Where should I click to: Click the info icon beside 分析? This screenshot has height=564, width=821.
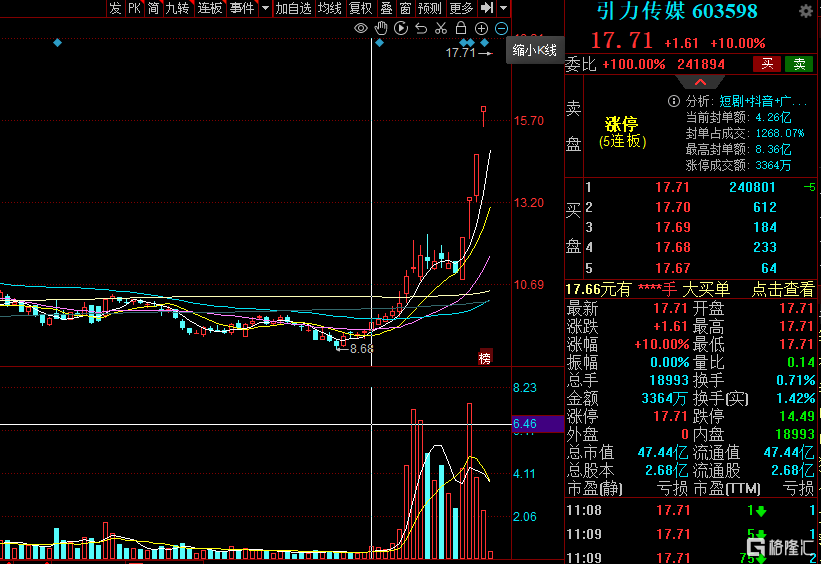pos(674,101)
